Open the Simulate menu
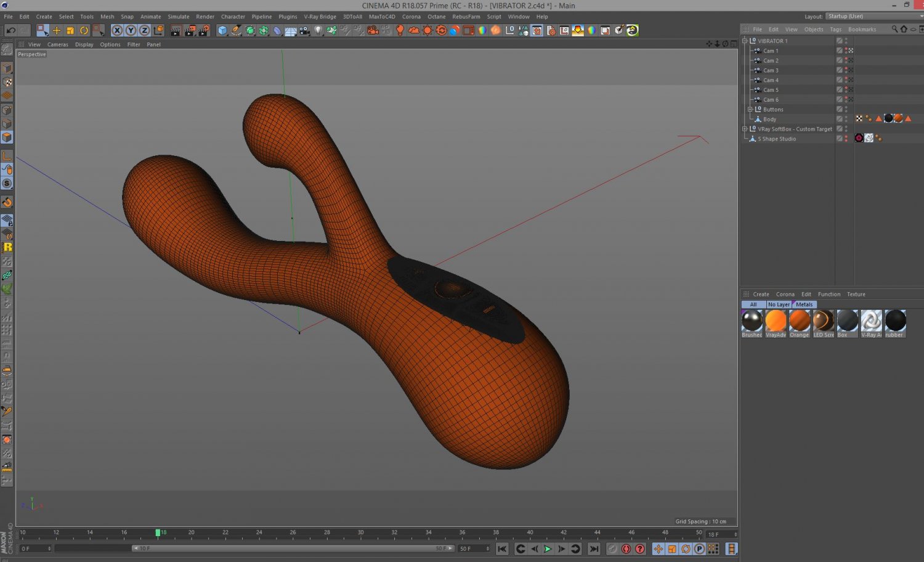Image resolution: width=924 pixels, height=562 pixels. click(x=179, y=17)
